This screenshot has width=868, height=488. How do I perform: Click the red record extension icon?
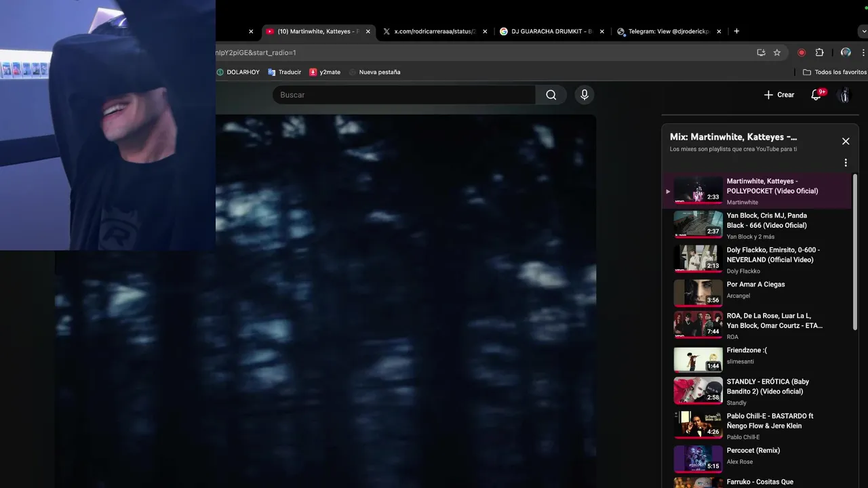tap(802, 52)
